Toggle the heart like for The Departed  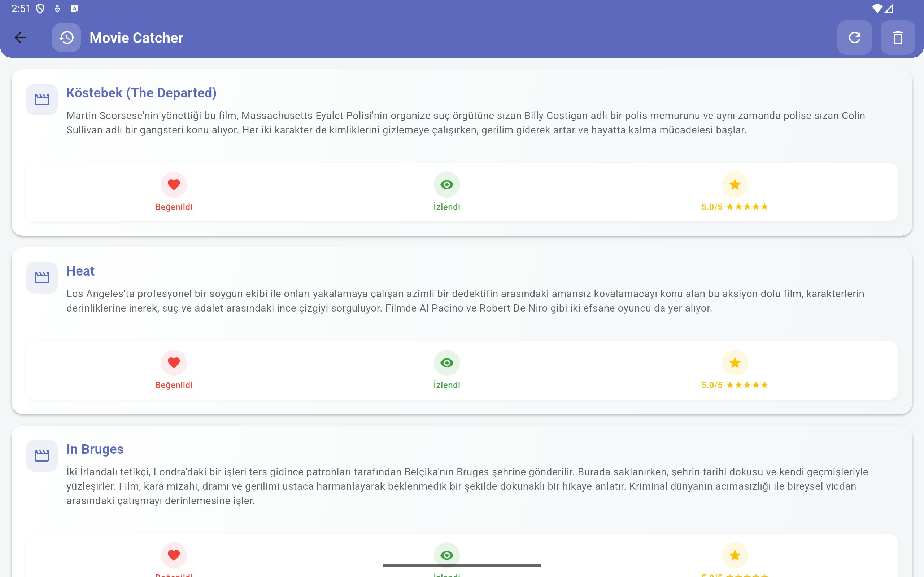point(174,185)
